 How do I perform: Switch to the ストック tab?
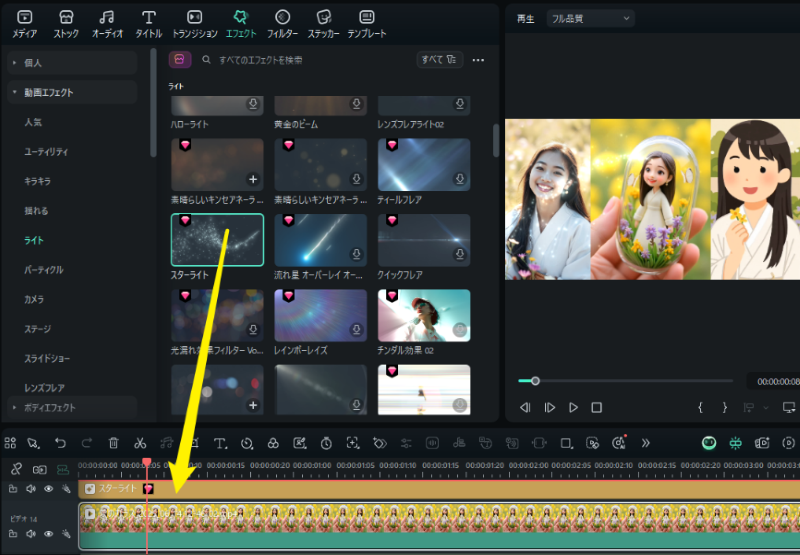pyautogui.click(x=66, y=24)
